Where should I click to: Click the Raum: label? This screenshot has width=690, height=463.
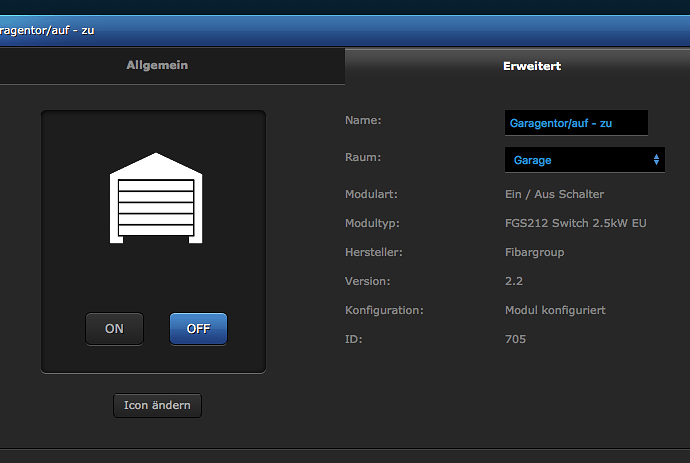tap(363, 157)
